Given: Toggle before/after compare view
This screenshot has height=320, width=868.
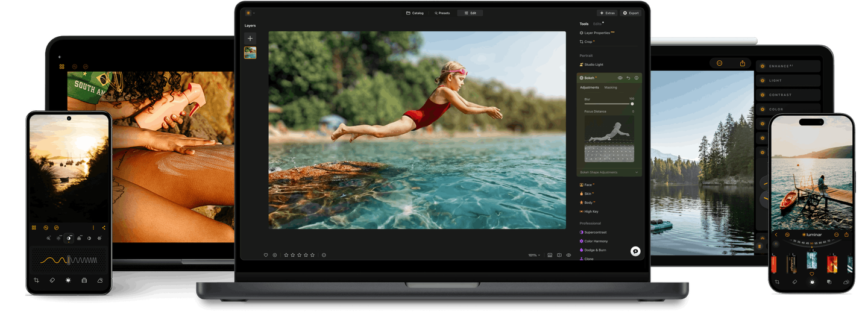Looking at the screenshot, I should pyautogui.click(x=559, y=255).
